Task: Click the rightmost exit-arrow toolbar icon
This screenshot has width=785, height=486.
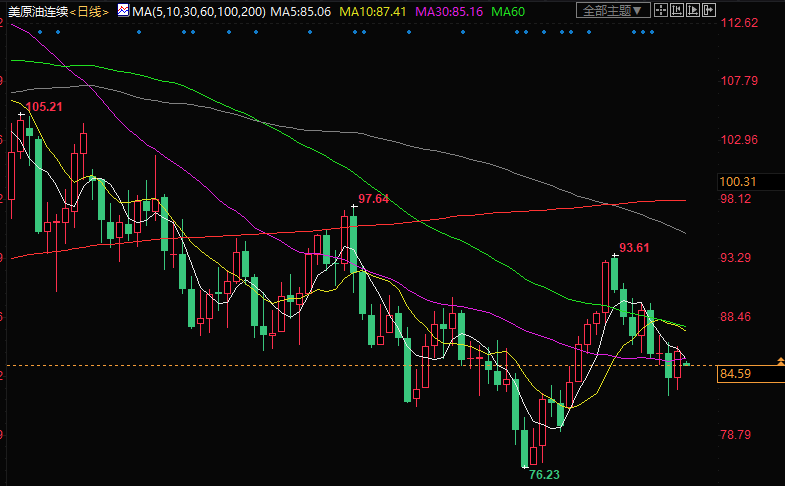Action: coord(709,10)
